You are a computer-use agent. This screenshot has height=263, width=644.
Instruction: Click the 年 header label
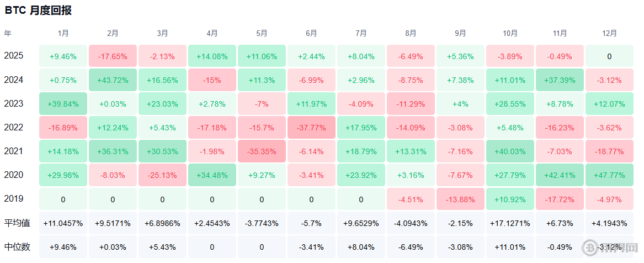8,33
